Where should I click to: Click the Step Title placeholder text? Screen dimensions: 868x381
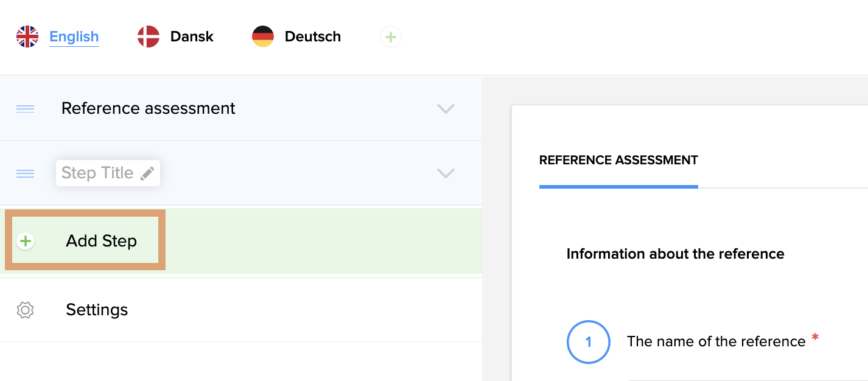pos(97,173)
